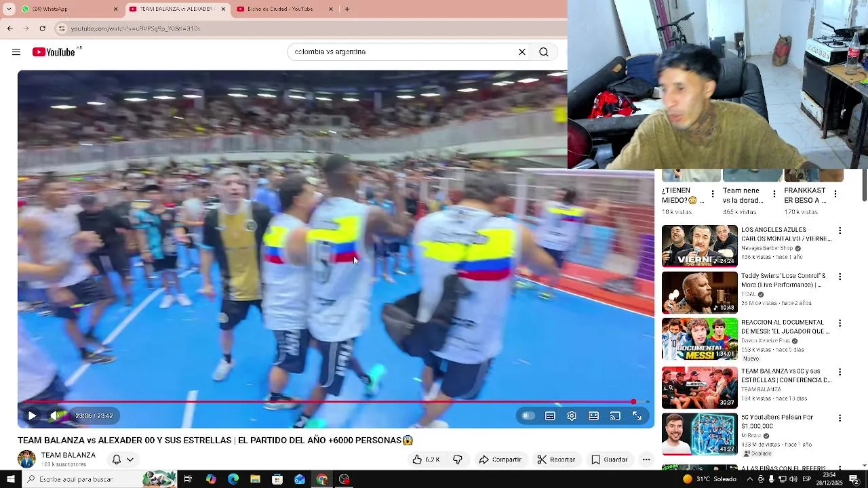Open options for Teddy Swims video
Viewport: 868px width, 488px height.
(840, 277)
